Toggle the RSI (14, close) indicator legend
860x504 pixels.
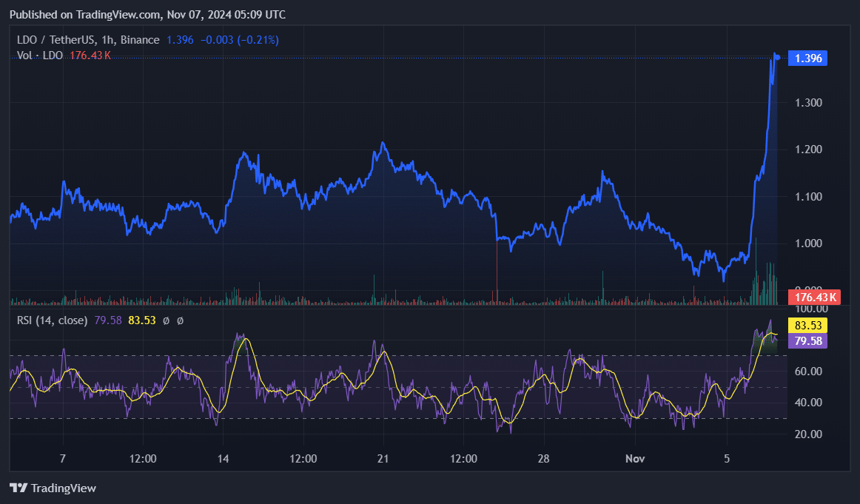point(52,320)
